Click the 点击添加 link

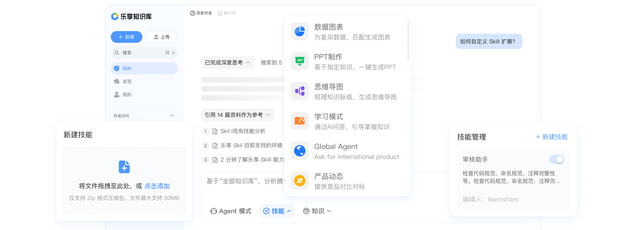[157, 186]
